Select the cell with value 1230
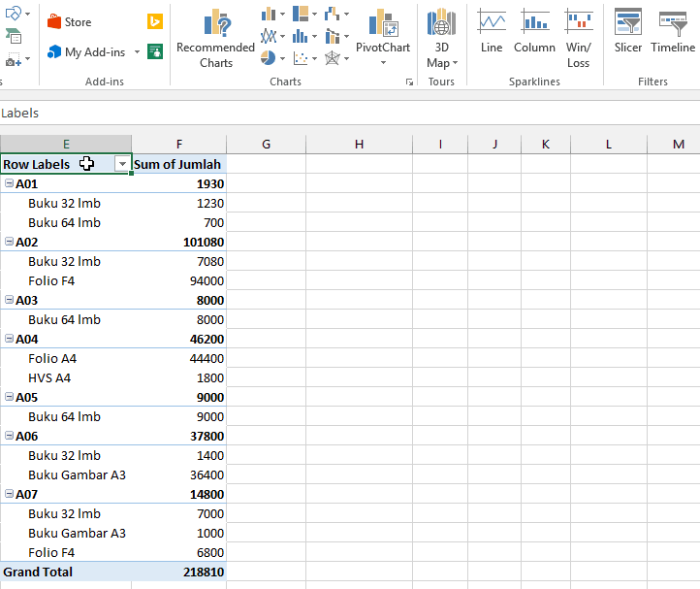This screenshot has height=589, width=700. [179, 203]
